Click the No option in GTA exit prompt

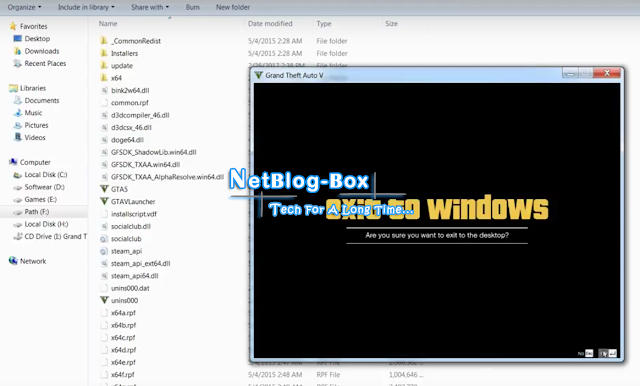click(x=586, y=353)
